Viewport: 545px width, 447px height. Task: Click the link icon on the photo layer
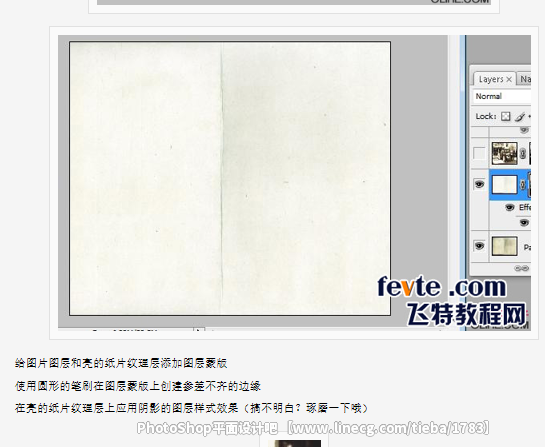[523, 153]
